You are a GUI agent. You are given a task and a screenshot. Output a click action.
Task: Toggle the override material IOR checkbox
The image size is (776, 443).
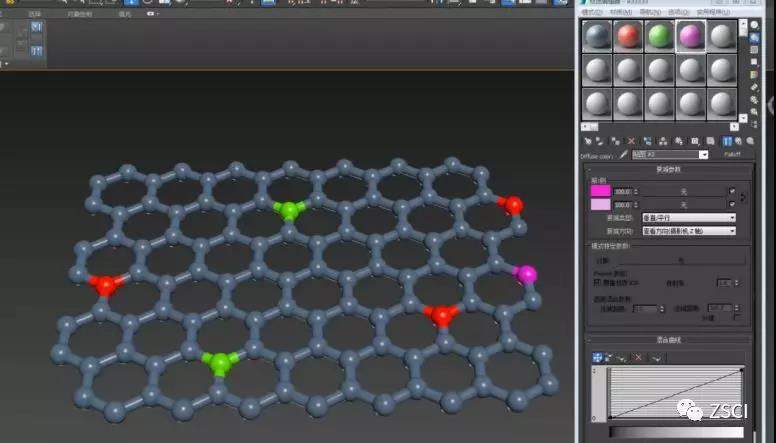pyautogui.click(x=598, y=283)
